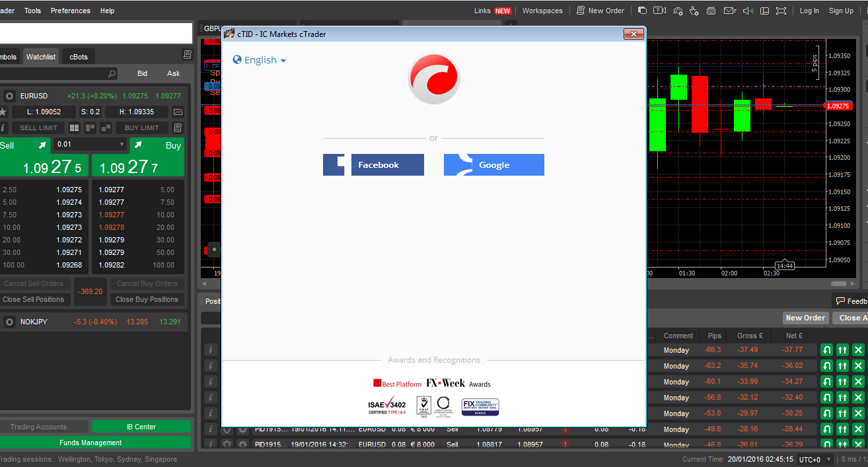Click the New Order icon in top toolbar
The width and height of the screenshot is (868, 467).
(x=581, y=11)
